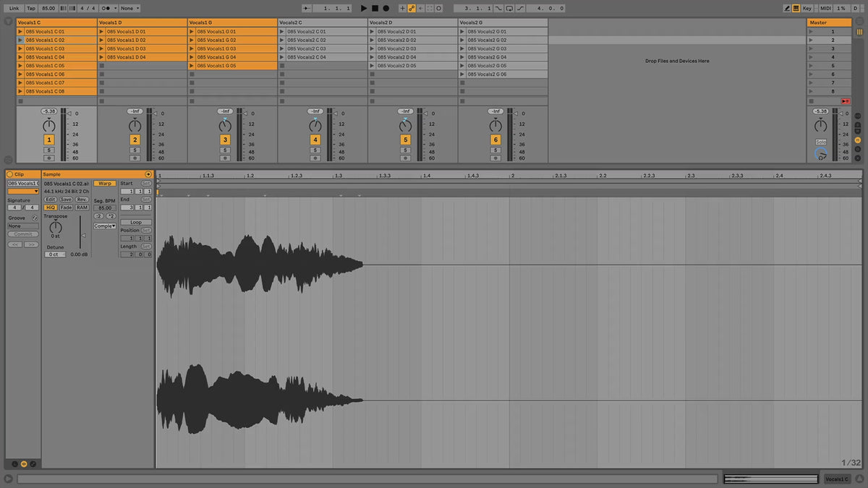Launch the 085 Vocals1 C 03 clip

click(21, 48)
